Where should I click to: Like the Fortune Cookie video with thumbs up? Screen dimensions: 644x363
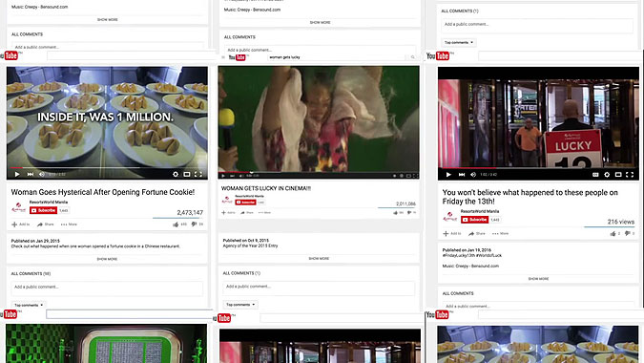(176, 224)
